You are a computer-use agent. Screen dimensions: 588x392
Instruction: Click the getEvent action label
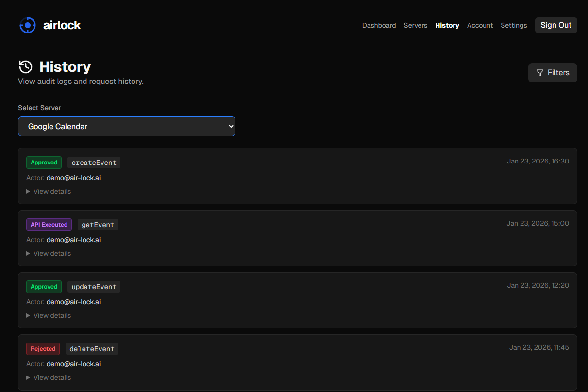coord(98,225)
